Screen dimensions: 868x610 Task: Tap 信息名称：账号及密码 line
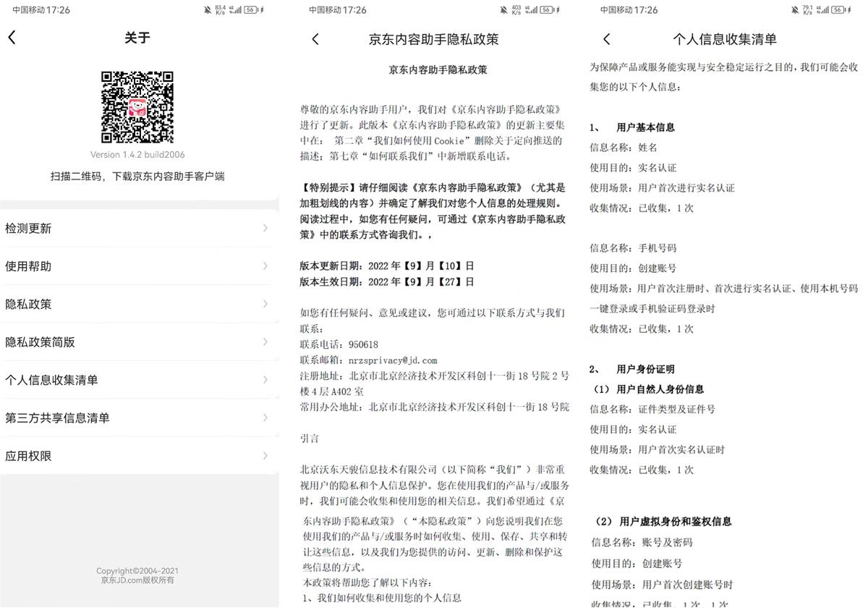[642, 543]
